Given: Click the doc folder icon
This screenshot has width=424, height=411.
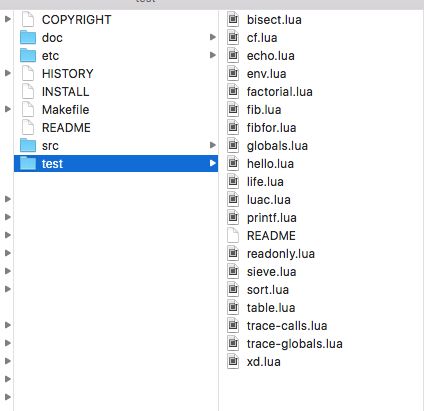Looking at the screenshot, I should (28, 37).
